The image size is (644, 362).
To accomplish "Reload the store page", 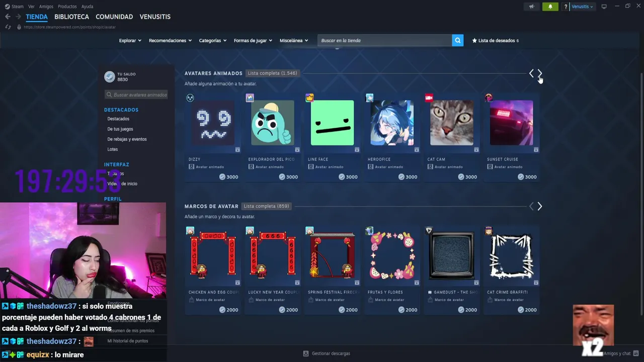I will (8, 27).
